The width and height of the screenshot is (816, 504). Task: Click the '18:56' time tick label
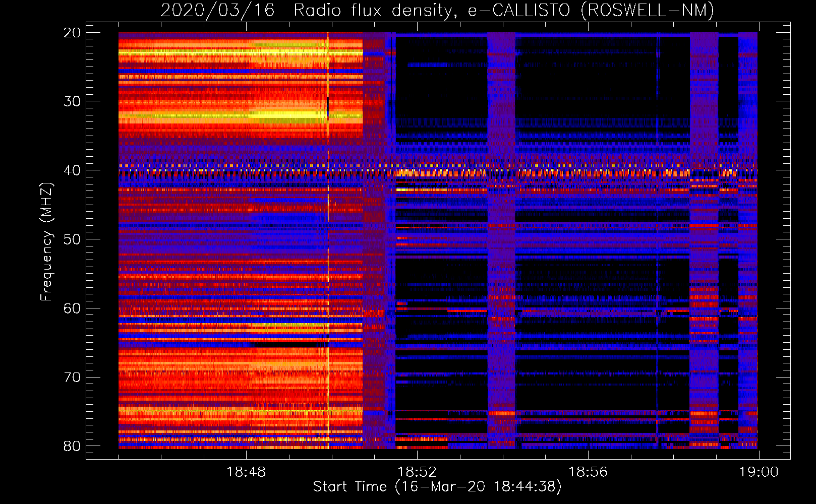[588, 472]
